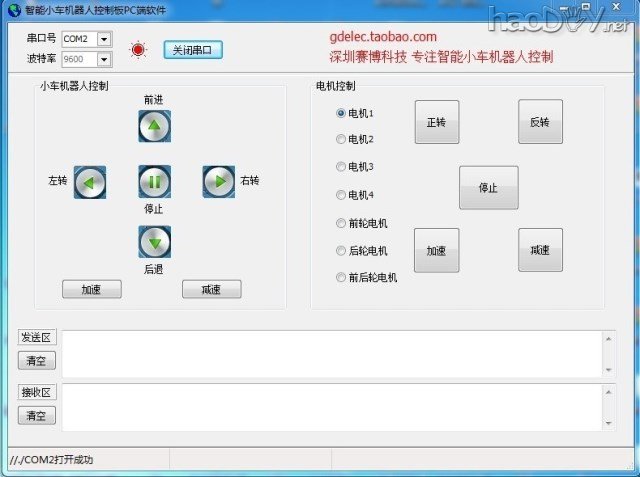Select the 电机3 radio button
Image resolution: width=640 pixels, height=477 pixels.
tap(341, 167)
